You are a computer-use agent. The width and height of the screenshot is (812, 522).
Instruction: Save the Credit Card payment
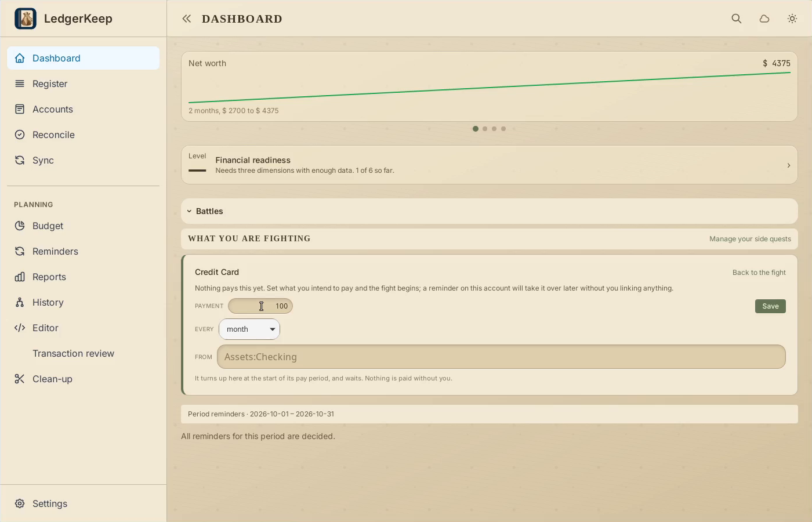point(770,306)
